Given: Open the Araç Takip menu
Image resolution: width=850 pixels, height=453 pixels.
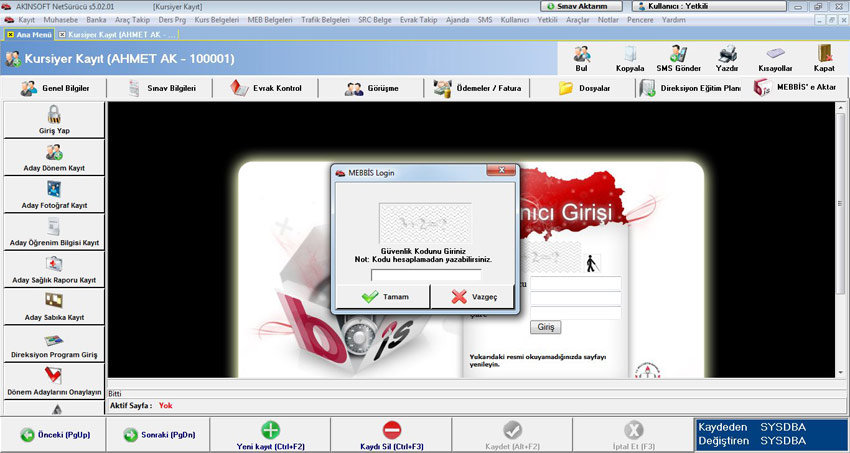Looking at the screenshot, I should click(x=132, y=20).
